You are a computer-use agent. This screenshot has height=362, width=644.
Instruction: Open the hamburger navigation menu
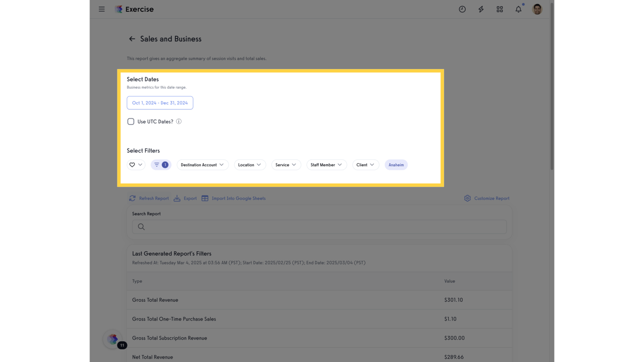(101, 9)
